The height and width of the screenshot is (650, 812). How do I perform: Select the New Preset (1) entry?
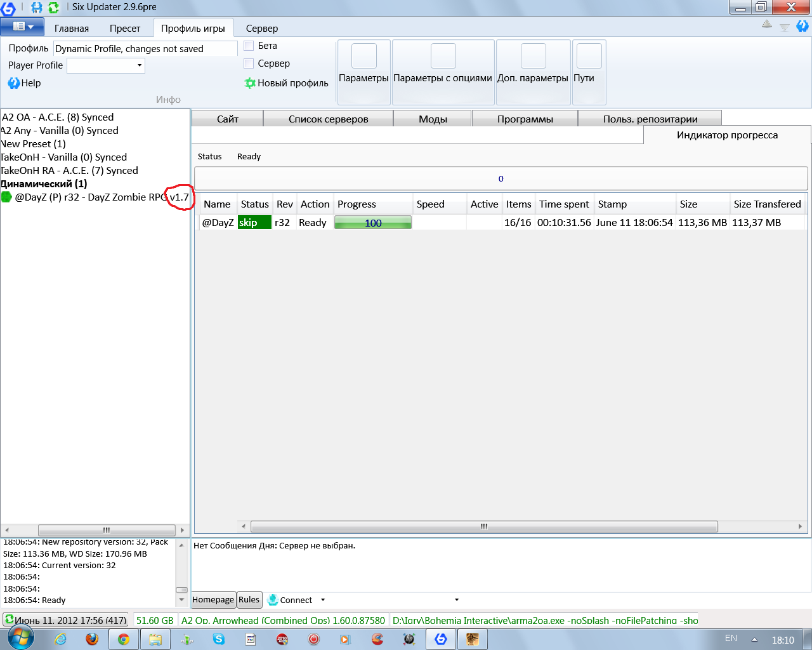[x=34, y=144]
